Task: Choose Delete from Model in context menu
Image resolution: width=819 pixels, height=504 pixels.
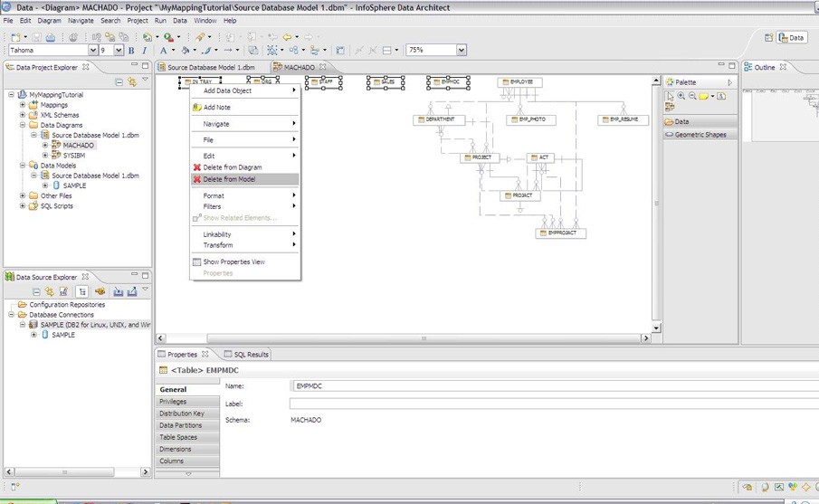Action: pyautogui.click(x=229, y=179)
